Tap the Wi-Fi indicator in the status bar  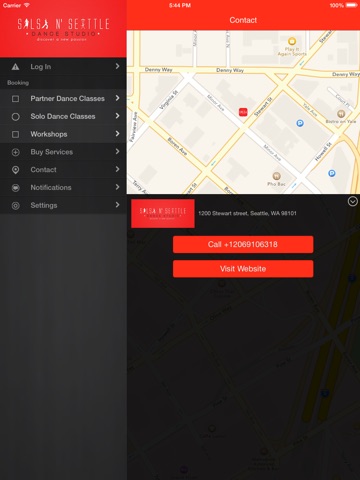coord(27,5)
